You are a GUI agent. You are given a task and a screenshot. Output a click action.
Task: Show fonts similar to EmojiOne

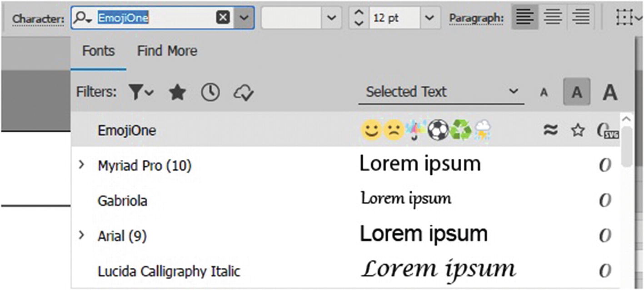pos(550,131)
